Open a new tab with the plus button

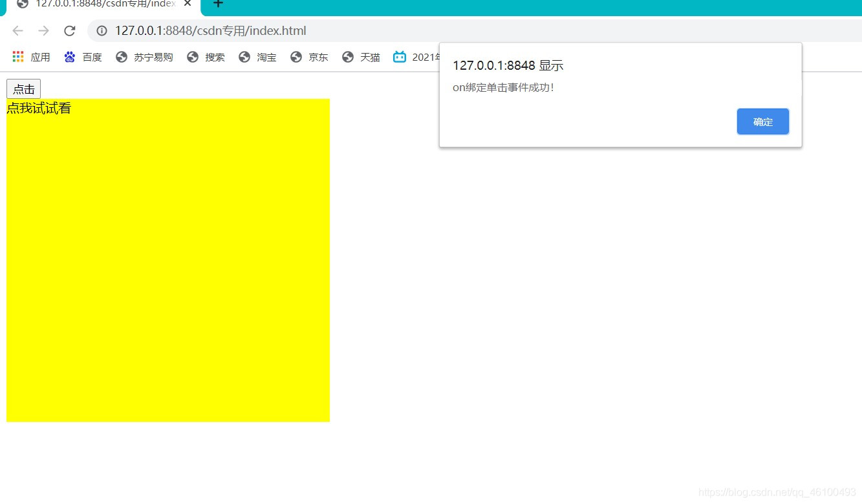click(218, 4)
